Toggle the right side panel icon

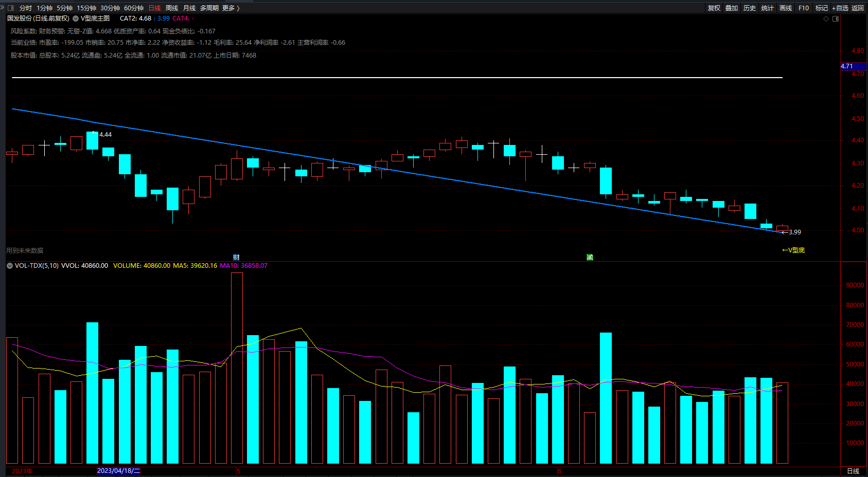[x=836, y=19]
